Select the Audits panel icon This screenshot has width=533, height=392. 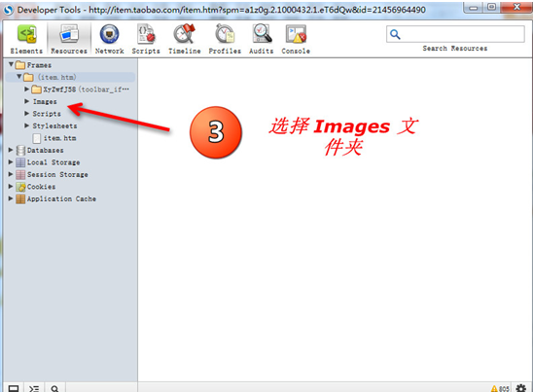(262, 34)
